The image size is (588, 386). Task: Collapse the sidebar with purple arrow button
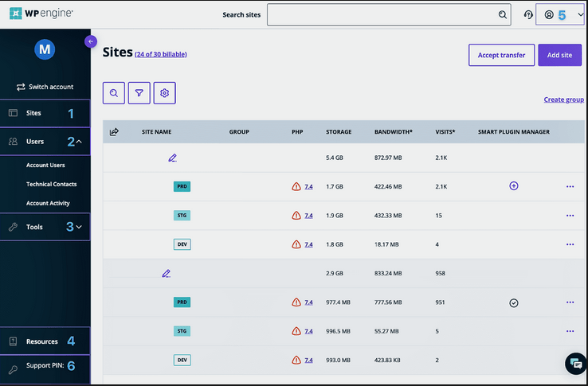coord(91,41)
